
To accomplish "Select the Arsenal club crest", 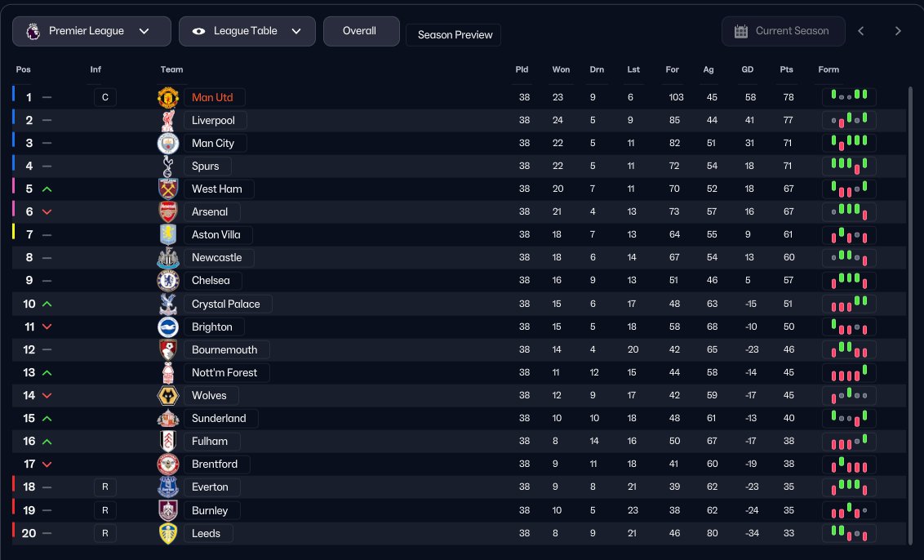I will point(168,212).
